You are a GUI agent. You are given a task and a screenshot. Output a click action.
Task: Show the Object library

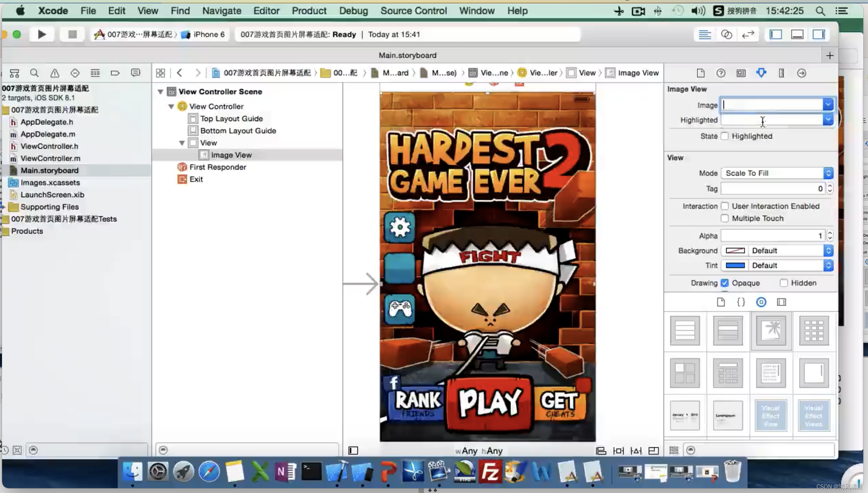pos(761,302)
